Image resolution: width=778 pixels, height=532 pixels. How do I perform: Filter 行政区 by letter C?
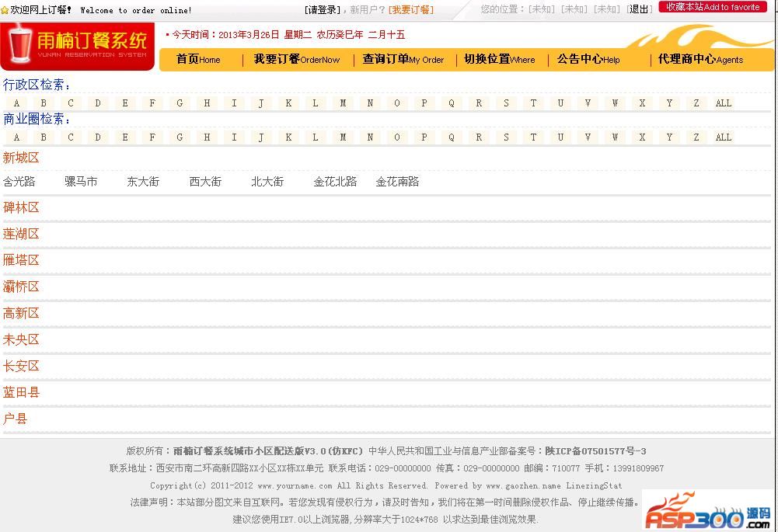(71, 103)
